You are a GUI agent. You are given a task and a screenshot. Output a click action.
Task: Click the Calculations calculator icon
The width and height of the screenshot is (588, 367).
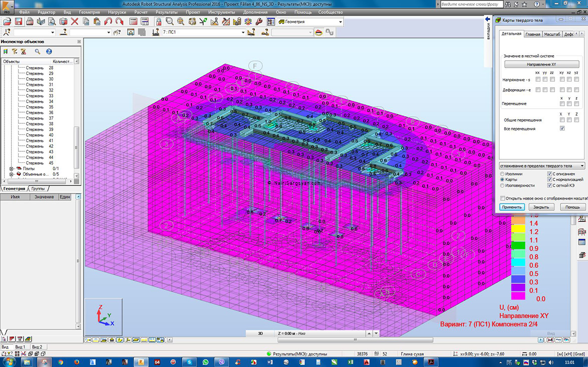pyautogui.click(x=133, y=22)
